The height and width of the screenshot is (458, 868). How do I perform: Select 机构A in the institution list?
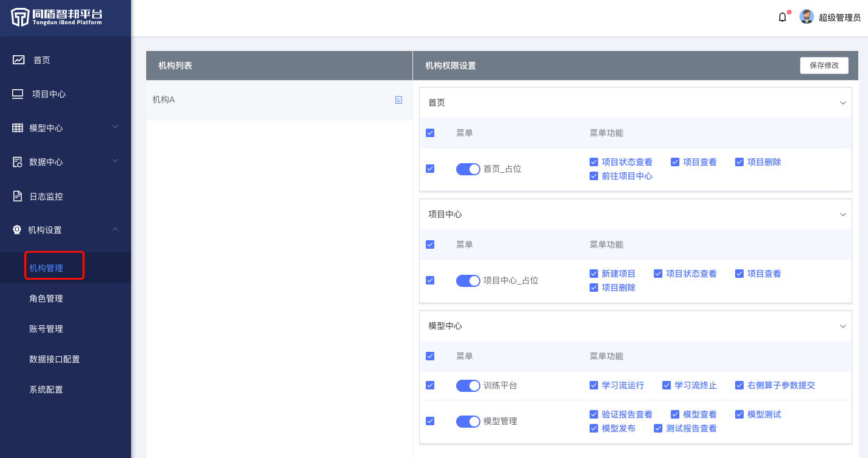pos(164,100)
